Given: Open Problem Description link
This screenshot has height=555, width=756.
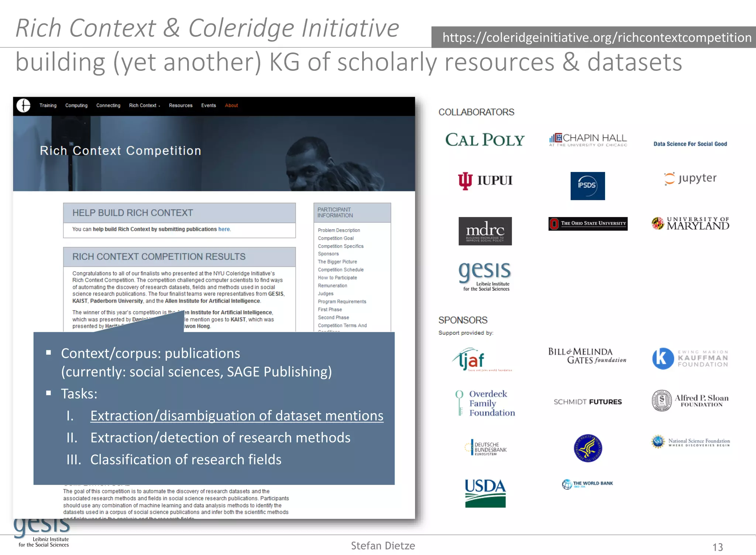Looking at the screenshot, I should tap(339, 230).
